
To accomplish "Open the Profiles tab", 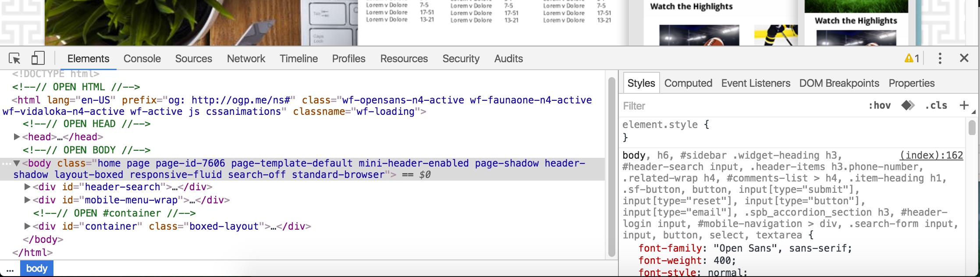I will [x=349, y=58].
